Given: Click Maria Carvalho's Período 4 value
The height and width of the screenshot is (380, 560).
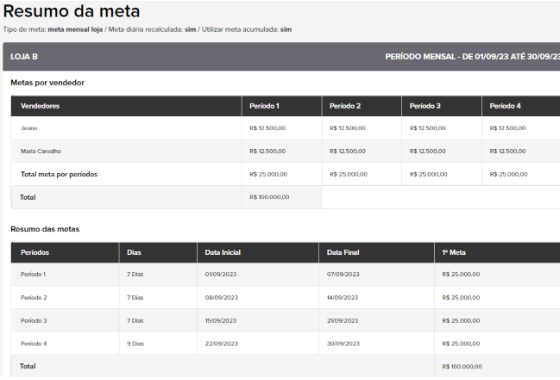Looking at the screenshot, I should pyautogui.click(x=508, y=151).
